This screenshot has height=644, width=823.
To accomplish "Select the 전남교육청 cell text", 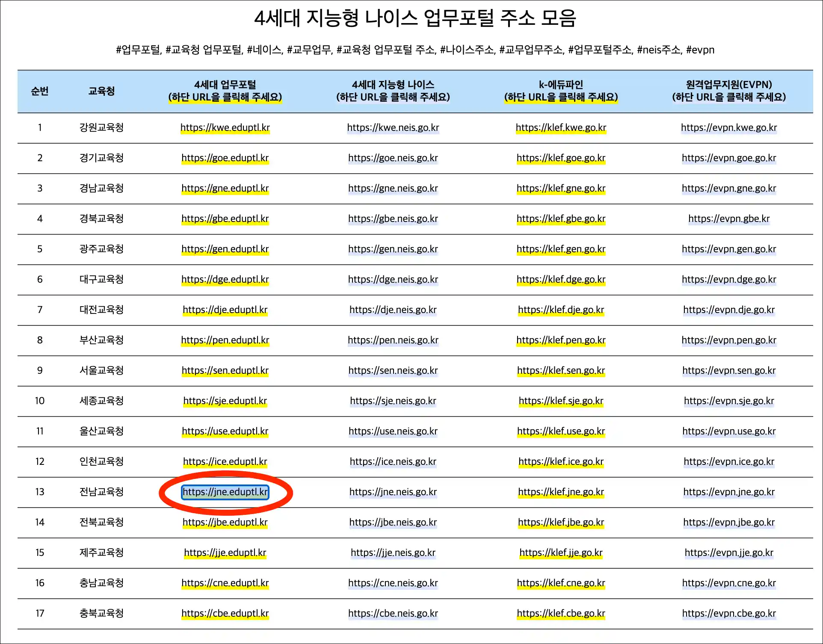I will 101,492.
